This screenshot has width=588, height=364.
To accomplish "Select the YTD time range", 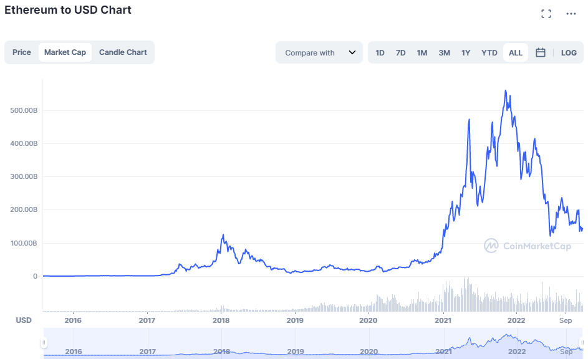I will coord(489,53).
